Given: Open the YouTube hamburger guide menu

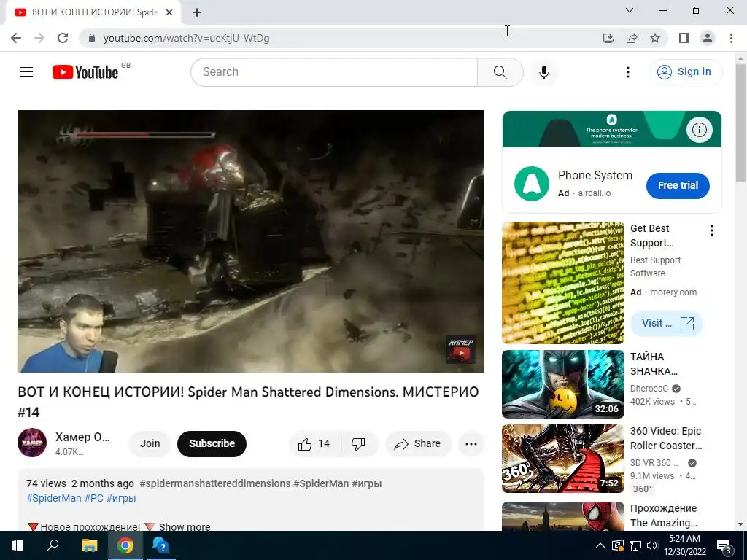Looking at the screenshot, I should tap(26, 72).
